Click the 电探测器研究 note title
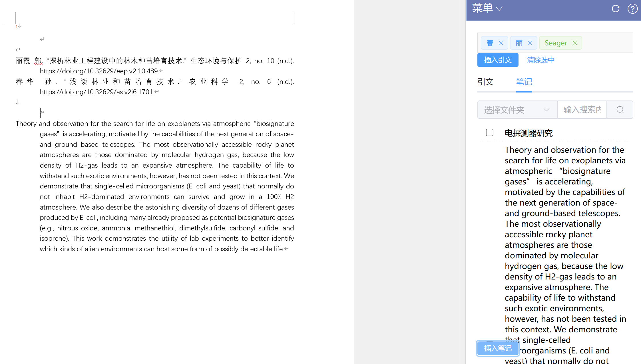 click(529, 133)
